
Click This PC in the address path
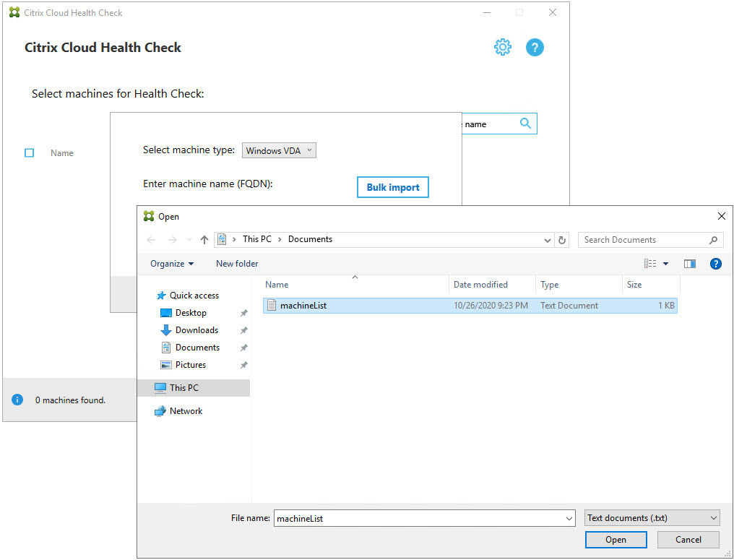tap(257, 239)
